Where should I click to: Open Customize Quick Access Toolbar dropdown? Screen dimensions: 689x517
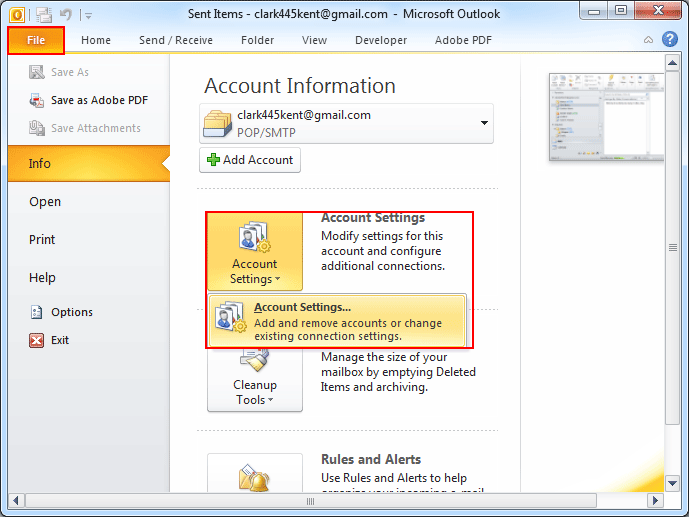coord(88,16)
